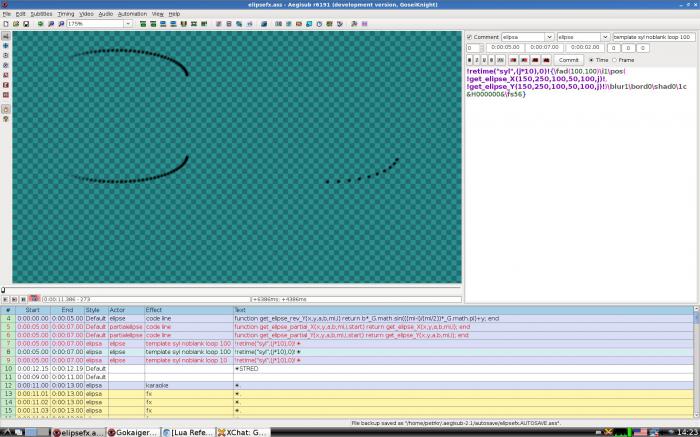700x437 pixels.
Task: Click the subtitle grid vertical scrollbar
Action: point(697,362)
